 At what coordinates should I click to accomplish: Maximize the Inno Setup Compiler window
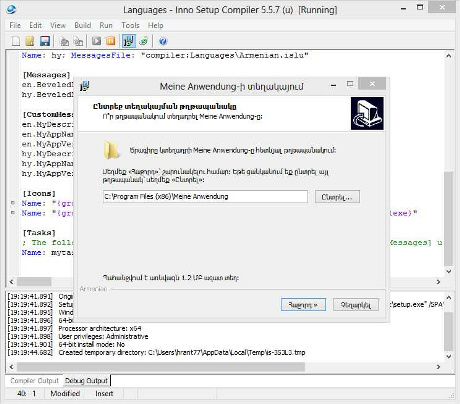click(x=420, y=7)
